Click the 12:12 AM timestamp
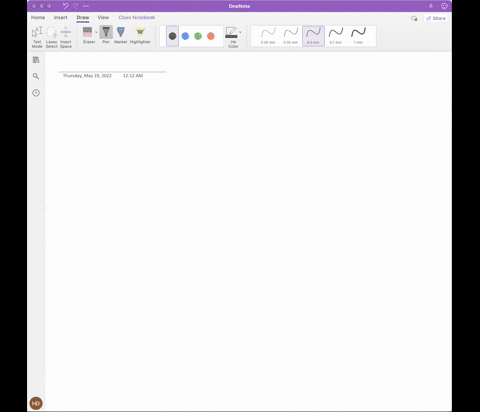Screen dimensions: 480x412 133,76
